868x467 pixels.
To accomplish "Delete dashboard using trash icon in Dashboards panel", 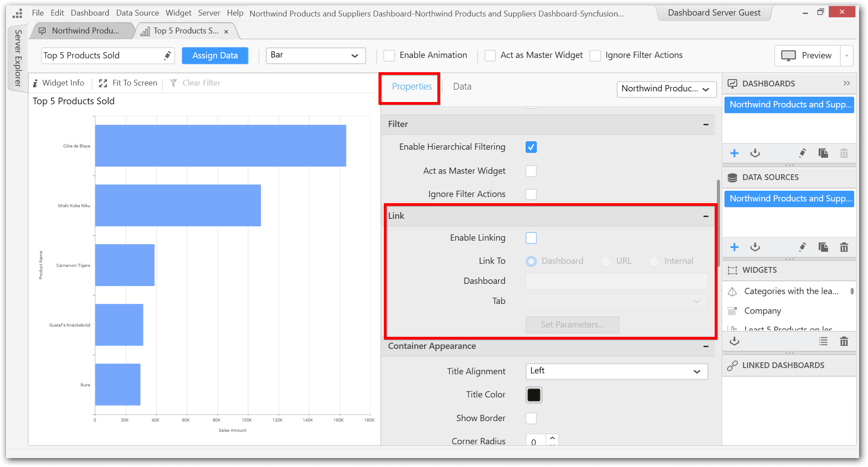I will pos(844,153).
